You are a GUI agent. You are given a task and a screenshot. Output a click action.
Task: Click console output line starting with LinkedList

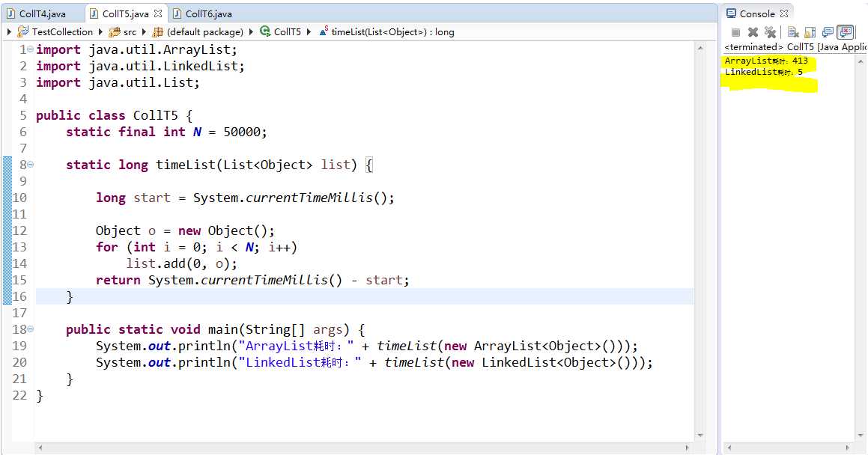click(x=764, y=72)
